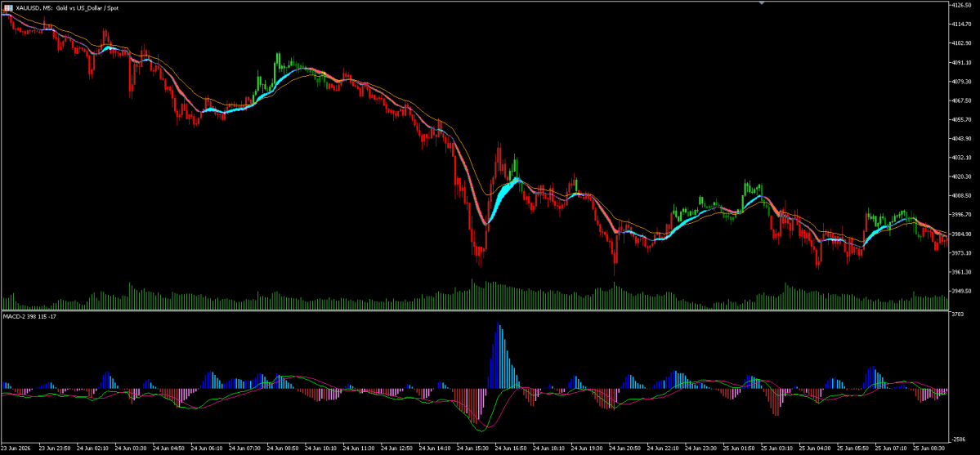Click the 25 Jun 05:50 time label

[854, 448]
